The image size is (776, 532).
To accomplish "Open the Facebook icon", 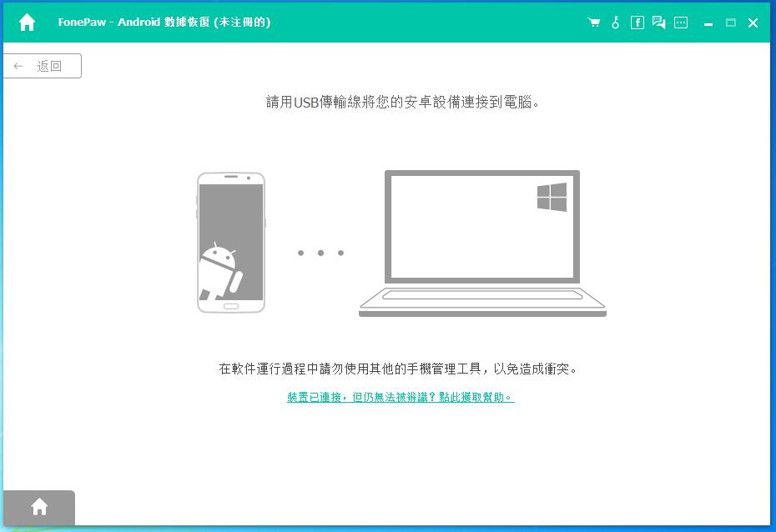I will click(637, 23).
